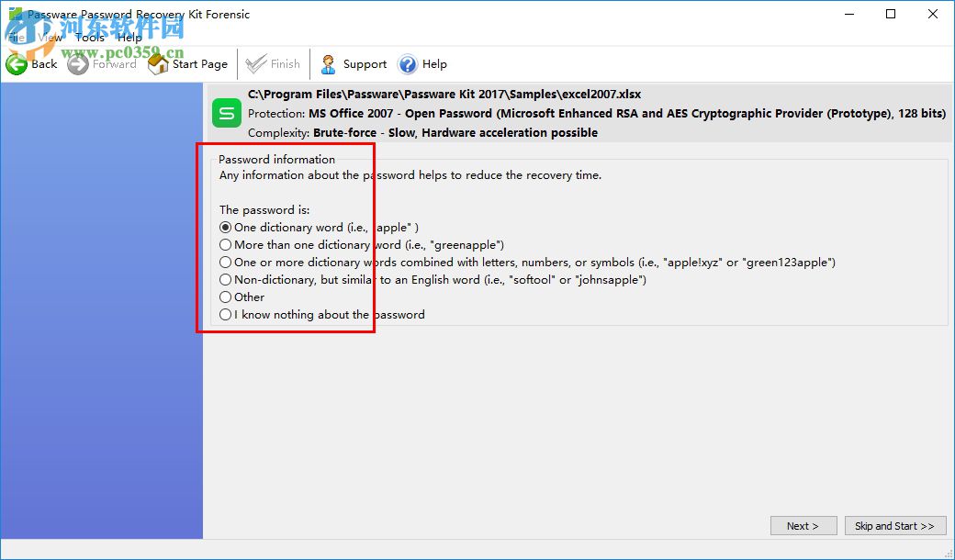Click Start Page toolbar label
Screen dimensions: 955x560
click(x=200, y=64)
